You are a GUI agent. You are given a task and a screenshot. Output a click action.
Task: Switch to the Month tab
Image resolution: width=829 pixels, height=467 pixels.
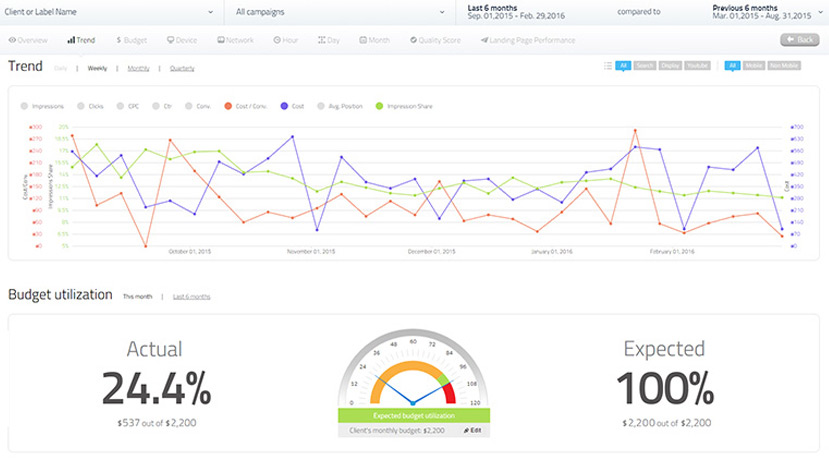(x=374, y=40)
